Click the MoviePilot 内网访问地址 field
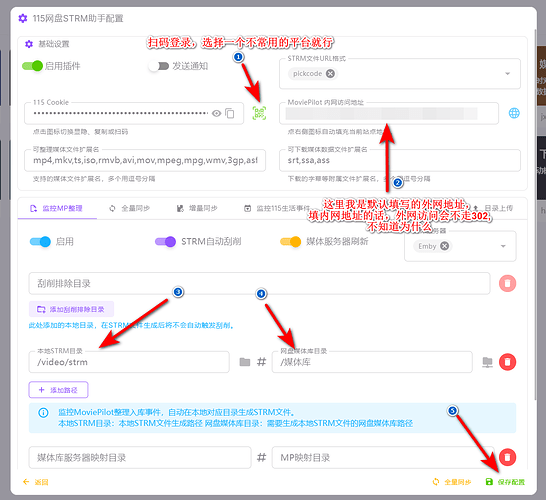546x500 pixels. pyautogui.click(x=389, y=114)
